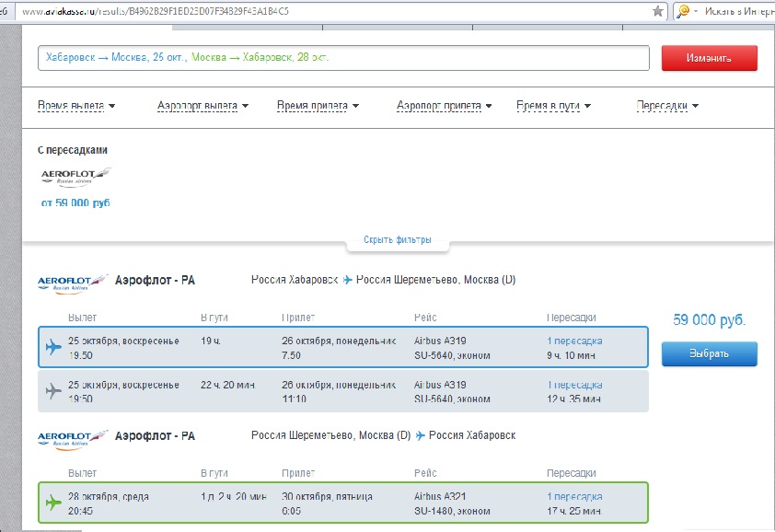Click the Рейс column header in the first table
The image size is (775, 532).
tap(425, 318)
